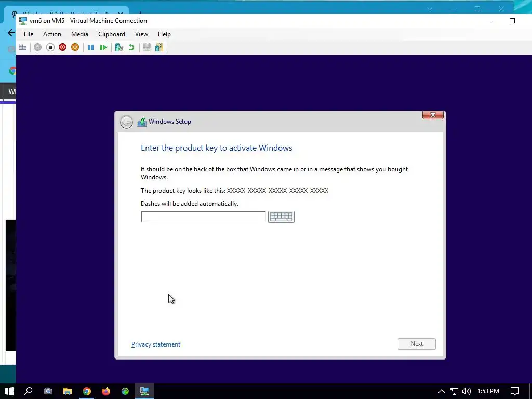The width and height of the screenshot is (532, 399).
Task: Open the Help menu
Action: pos(164,34)
